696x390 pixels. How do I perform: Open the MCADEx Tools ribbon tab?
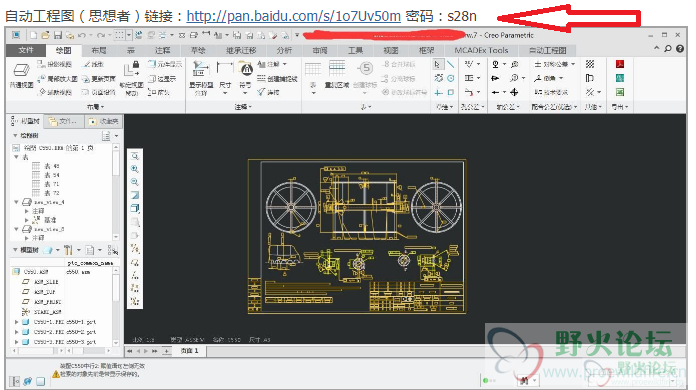(x=481, y=51)
